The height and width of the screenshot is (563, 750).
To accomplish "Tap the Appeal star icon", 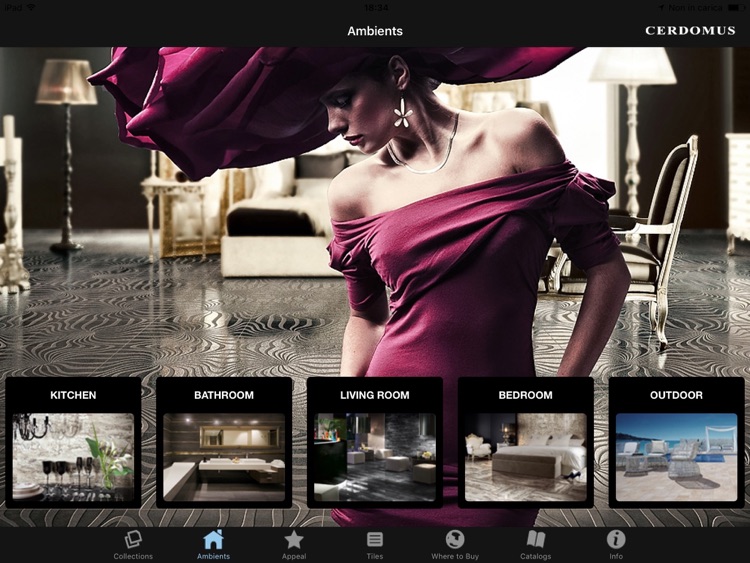I will tap(294, 540).
